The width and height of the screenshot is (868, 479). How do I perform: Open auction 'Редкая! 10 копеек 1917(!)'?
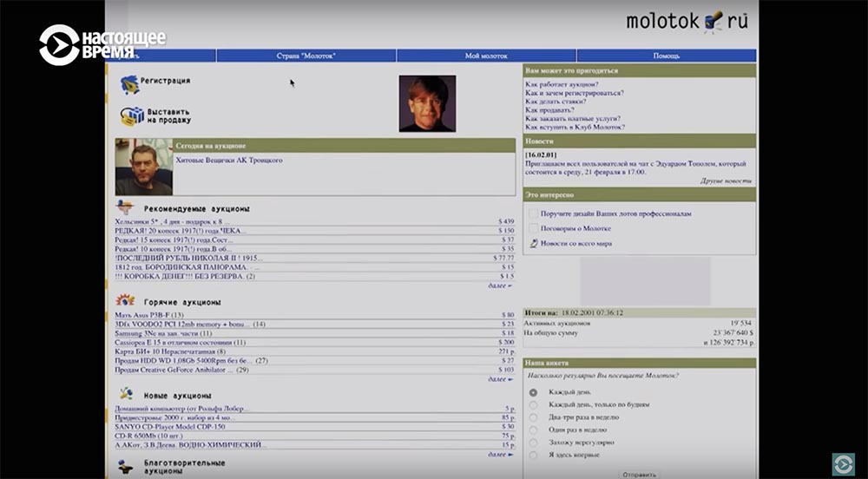pyautogui.click(x=174, y=249)
